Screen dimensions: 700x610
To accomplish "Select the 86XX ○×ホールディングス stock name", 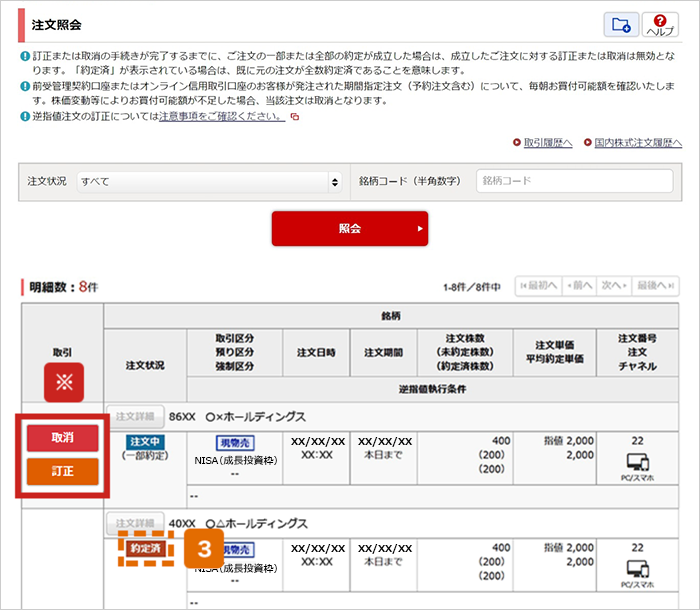I will click(x=237, y=417).
